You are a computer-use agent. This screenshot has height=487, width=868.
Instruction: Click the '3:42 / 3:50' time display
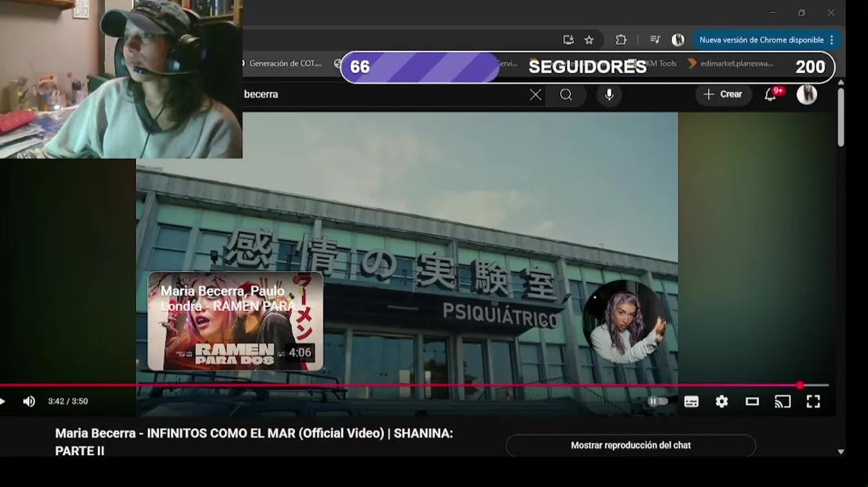[68, 401]
